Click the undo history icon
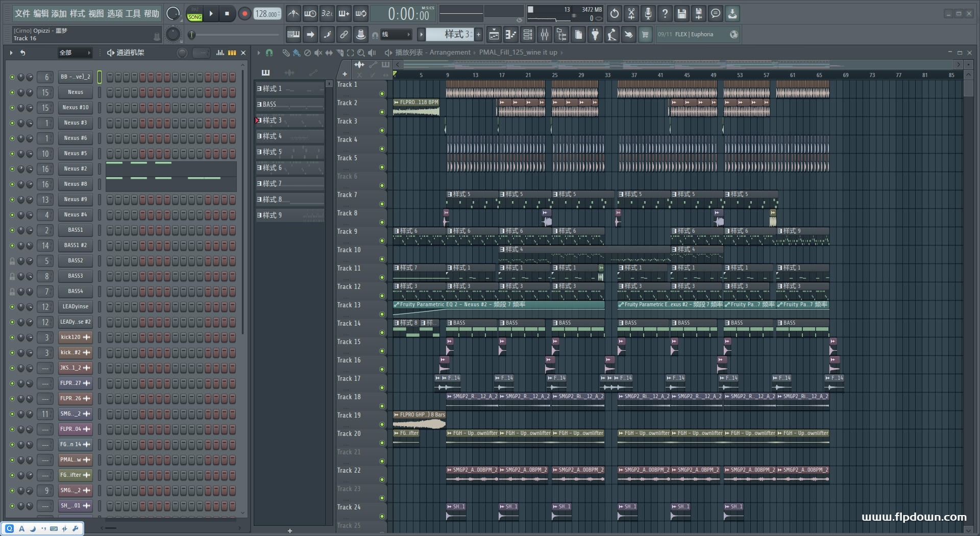The image size is (980, 536). [x=614, y=14]
